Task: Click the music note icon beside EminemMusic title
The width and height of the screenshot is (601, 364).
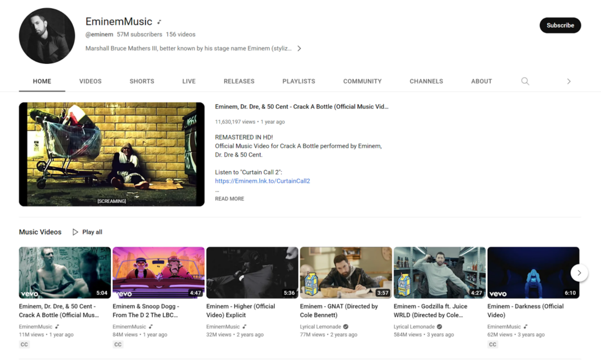Action: (159, 22)
